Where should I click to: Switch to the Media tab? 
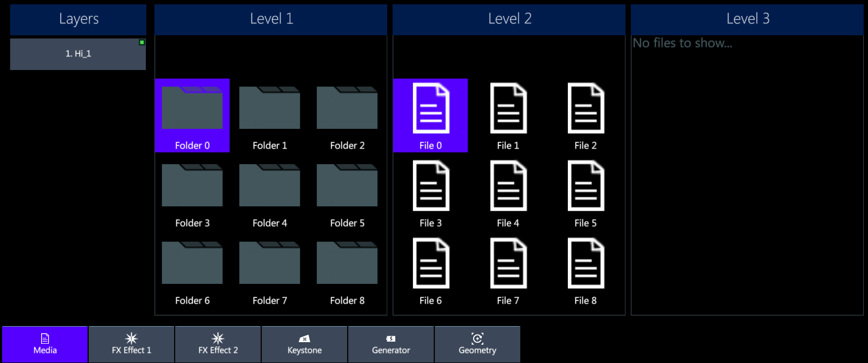coord(45,344)
